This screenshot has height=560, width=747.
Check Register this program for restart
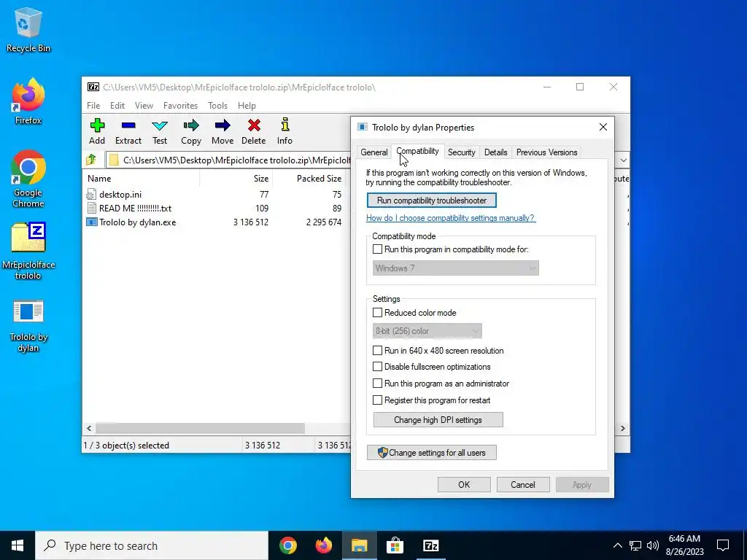coord(377,400)
